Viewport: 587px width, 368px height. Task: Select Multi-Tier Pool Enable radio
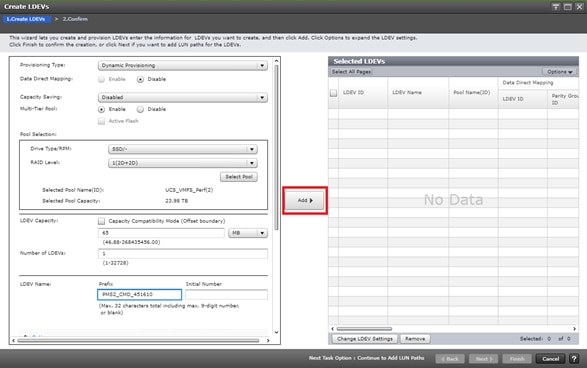(x=101, y=109)
